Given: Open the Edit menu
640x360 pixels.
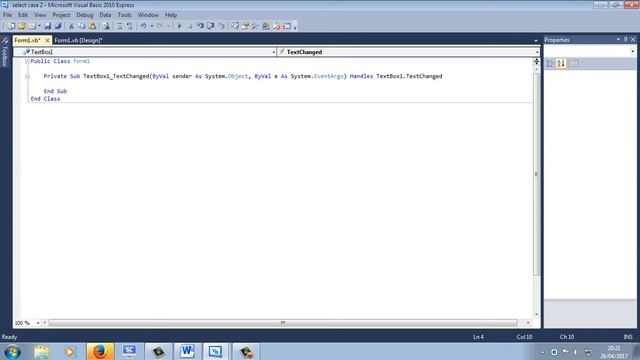Looking at the screenshot, I should 23,15.
